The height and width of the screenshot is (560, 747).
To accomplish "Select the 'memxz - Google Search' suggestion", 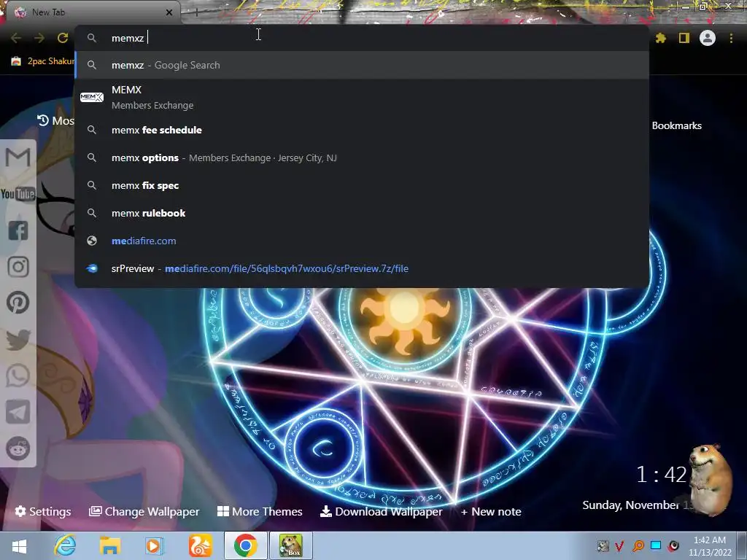I will tap(362, 65).
